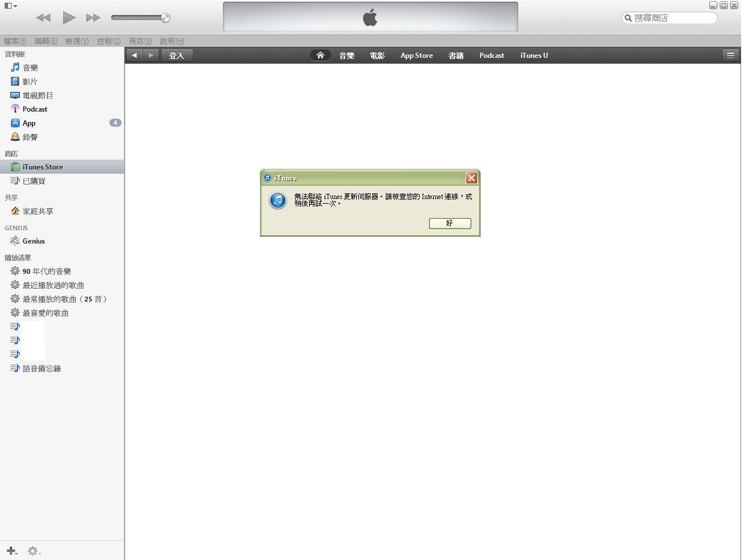Image resolution: width=744 pixels, height=560 pixels.
Task: Switch to the 電影 store tab
Action: [x=378, y=56]
